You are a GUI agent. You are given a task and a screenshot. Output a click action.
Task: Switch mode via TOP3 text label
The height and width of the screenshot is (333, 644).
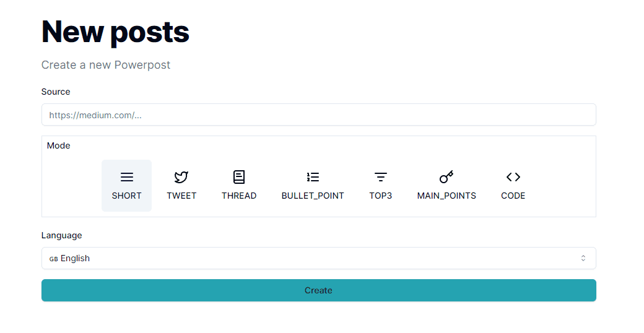[381, 196]
